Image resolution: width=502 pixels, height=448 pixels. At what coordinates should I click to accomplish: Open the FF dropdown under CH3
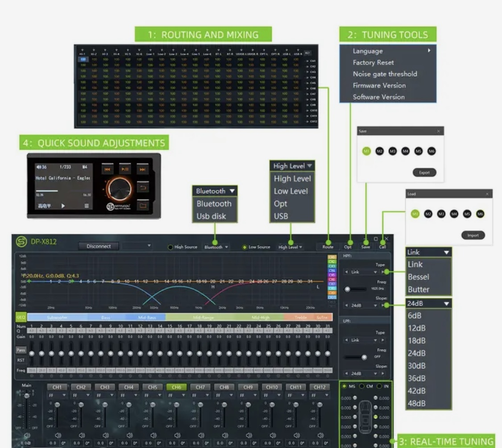(x=104, y=395)
